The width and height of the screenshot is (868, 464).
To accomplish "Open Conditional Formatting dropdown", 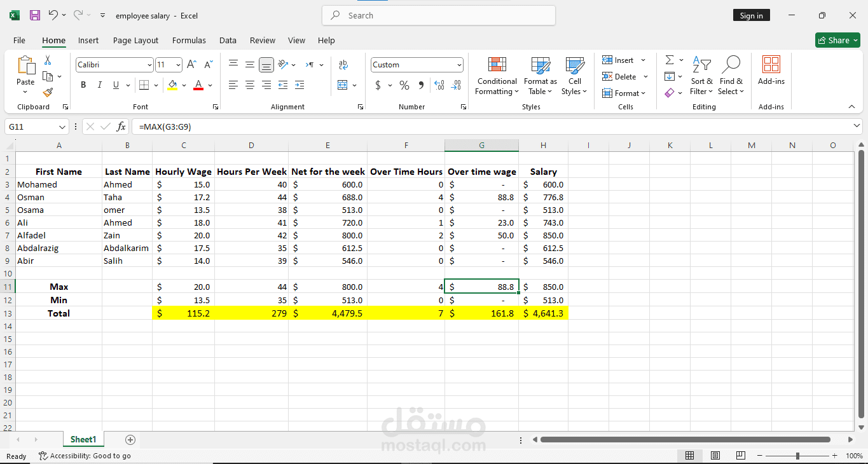I will point(497,76).
